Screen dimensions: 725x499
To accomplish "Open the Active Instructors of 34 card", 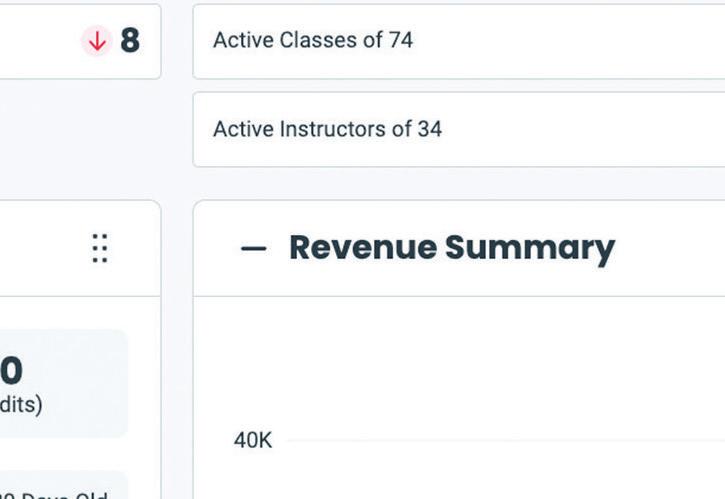I will click(458, 129).
